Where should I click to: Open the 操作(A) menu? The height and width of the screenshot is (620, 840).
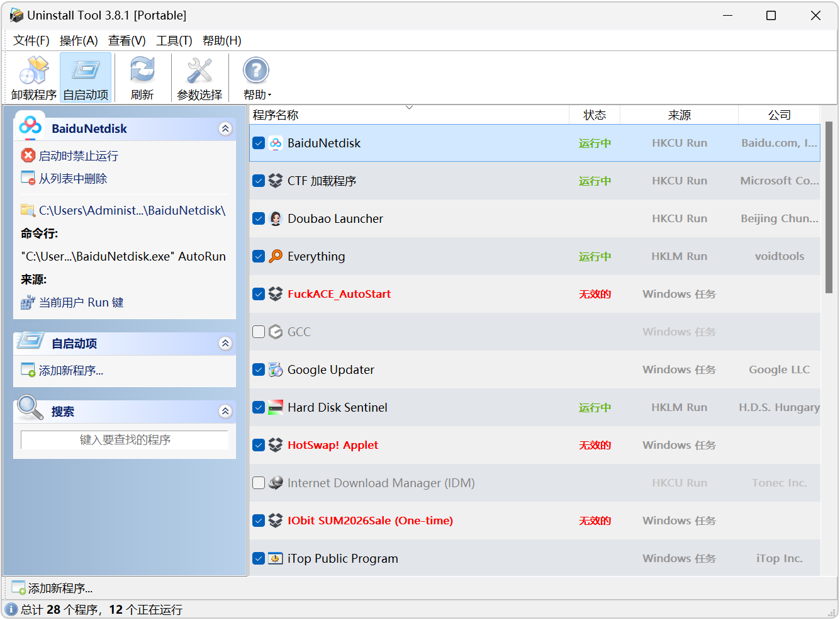[79, 40]
